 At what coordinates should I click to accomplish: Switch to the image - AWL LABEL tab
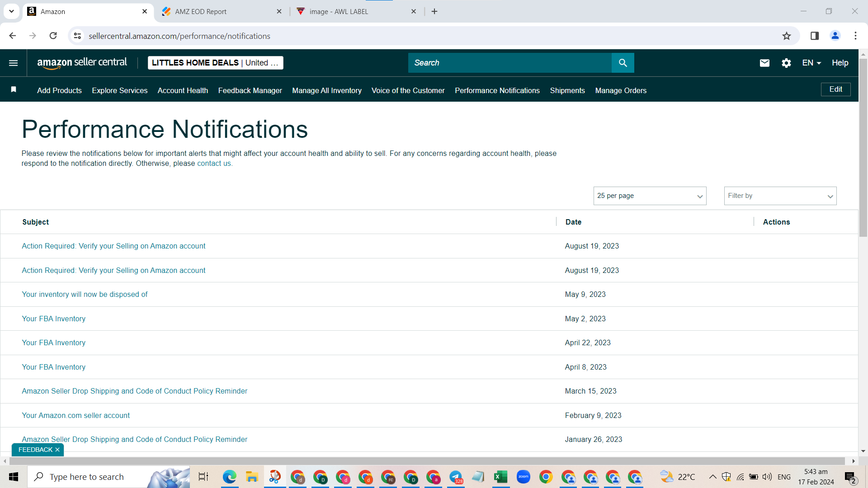point(357,11)
